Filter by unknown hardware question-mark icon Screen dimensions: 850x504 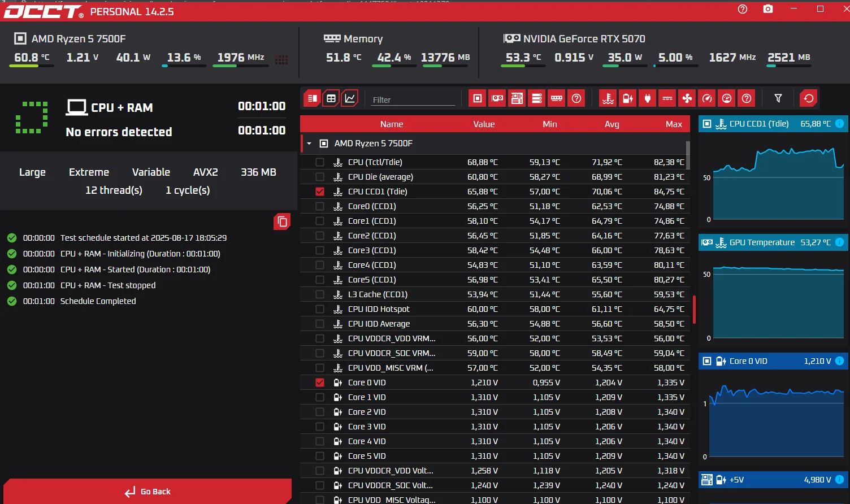point(576,98)
